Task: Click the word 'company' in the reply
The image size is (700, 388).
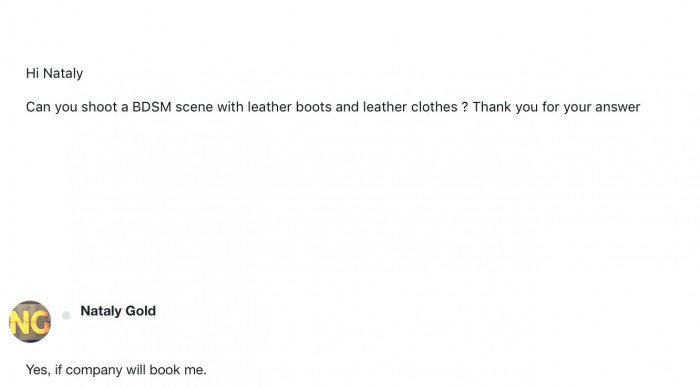Action: tap(94, 371)
